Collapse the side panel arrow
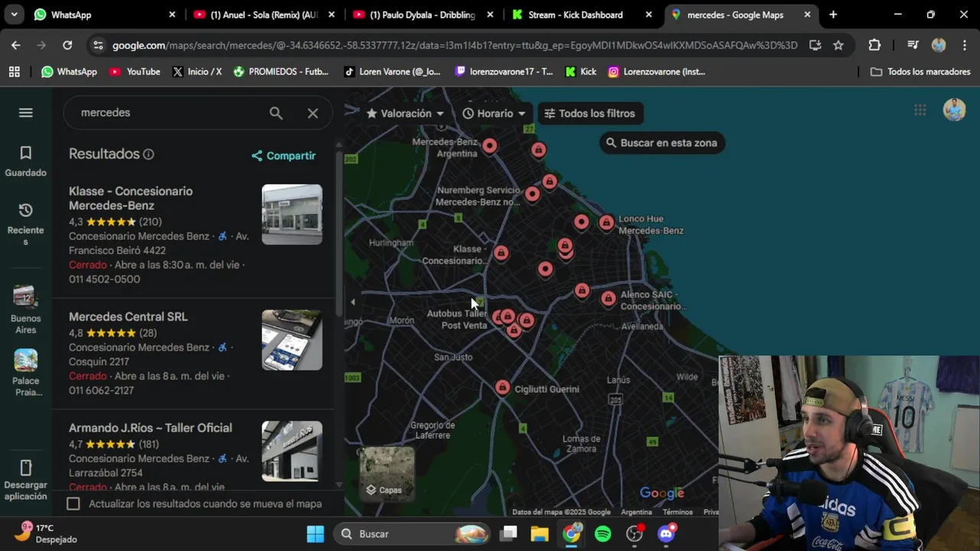The image size is (980, 551). point(352,302)
